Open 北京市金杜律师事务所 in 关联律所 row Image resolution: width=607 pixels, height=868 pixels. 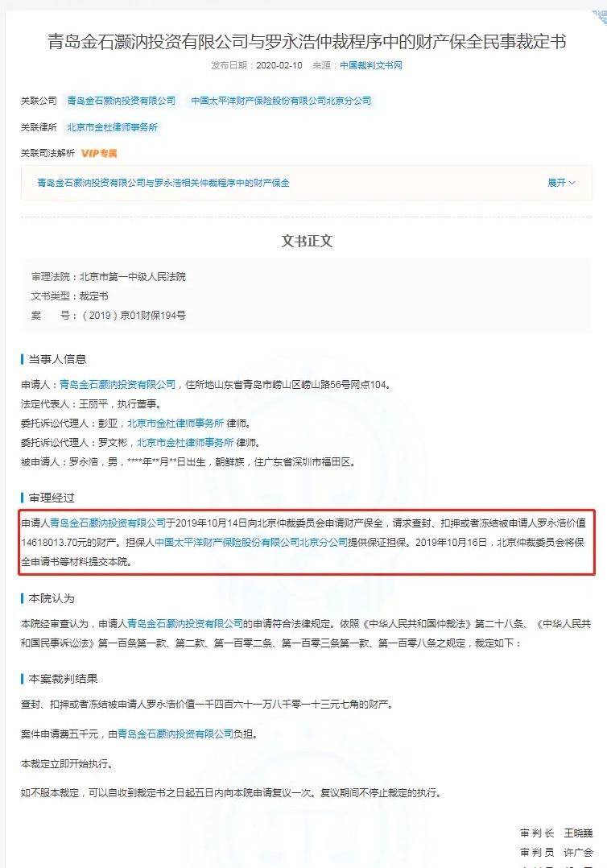113,127
